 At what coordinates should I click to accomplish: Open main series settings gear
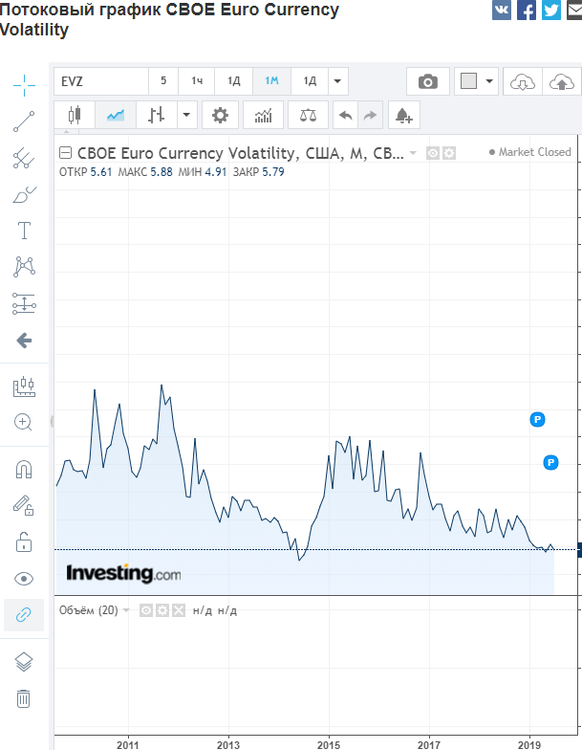449,154
